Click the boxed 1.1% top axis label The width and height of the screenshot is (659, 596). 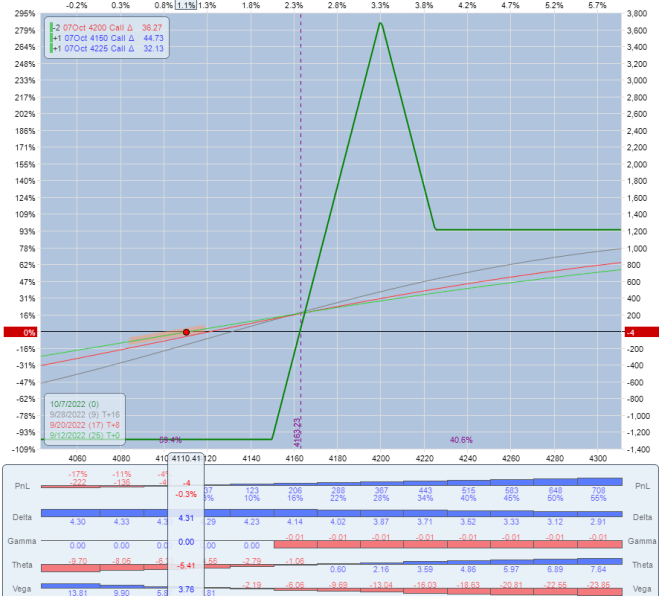click(185, 5)
